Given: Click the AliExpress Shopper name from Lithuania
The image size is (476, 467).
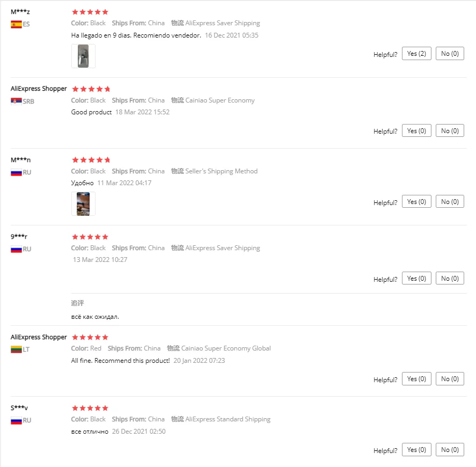Looking at the screenshot, I should click(x=39, y=337).
